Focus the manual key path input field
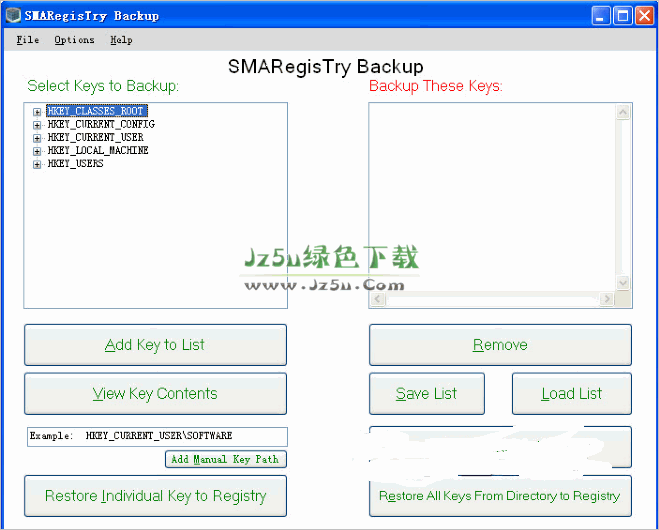659x530 pixels. coord(157,436)
